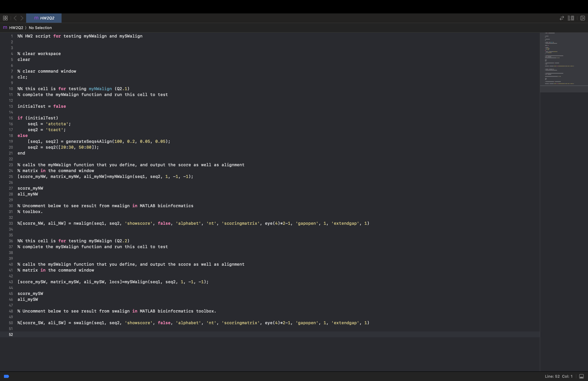This screenshot has width=588, height=381.
Task: Go forward with the right chevron
Action: click(22, 18)
